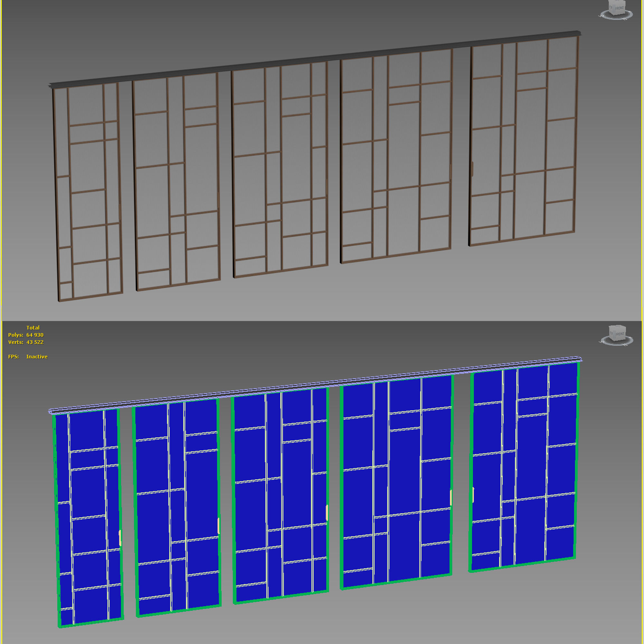The width and height of the screenshot is (644, 644).
Task: Click the 'Total' statistics header
Action: pos(33,328)
